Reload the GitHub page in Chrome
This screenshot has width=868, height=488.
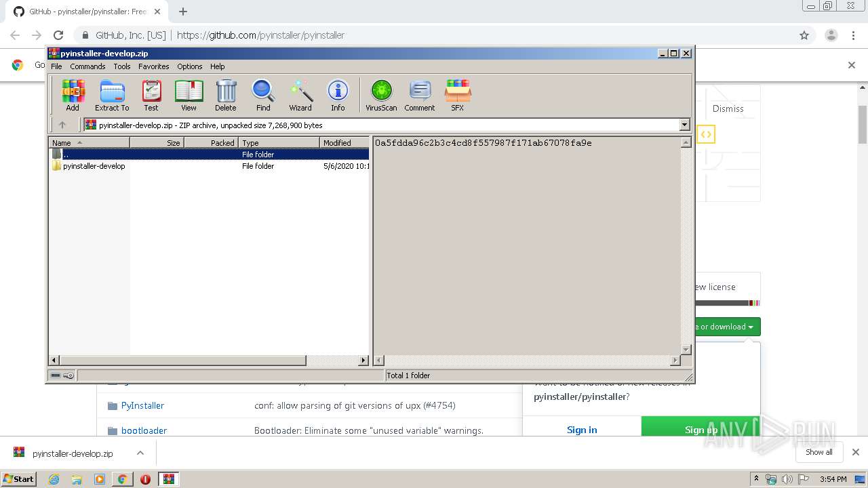pos(58,35)
